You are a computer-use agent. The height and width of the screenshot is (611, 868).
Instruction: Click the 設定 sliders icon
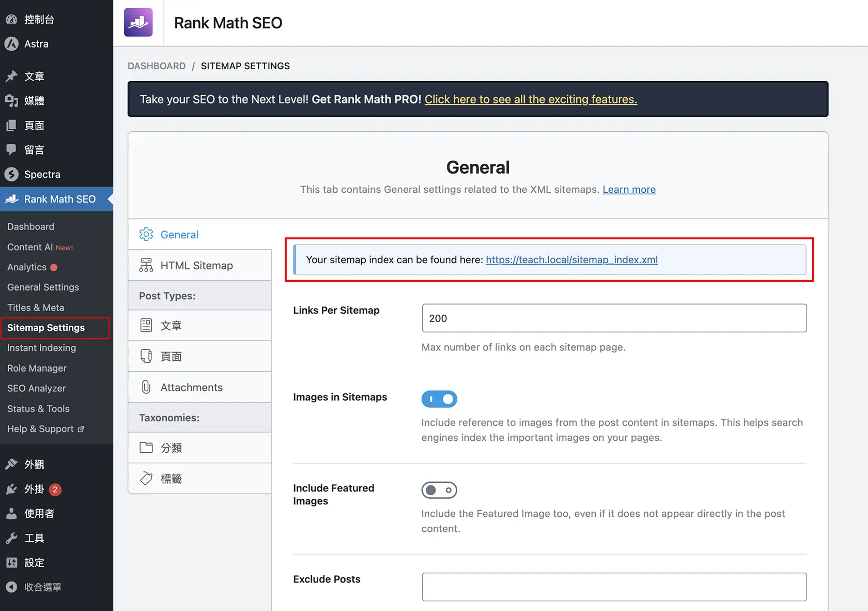click(11, 562)
